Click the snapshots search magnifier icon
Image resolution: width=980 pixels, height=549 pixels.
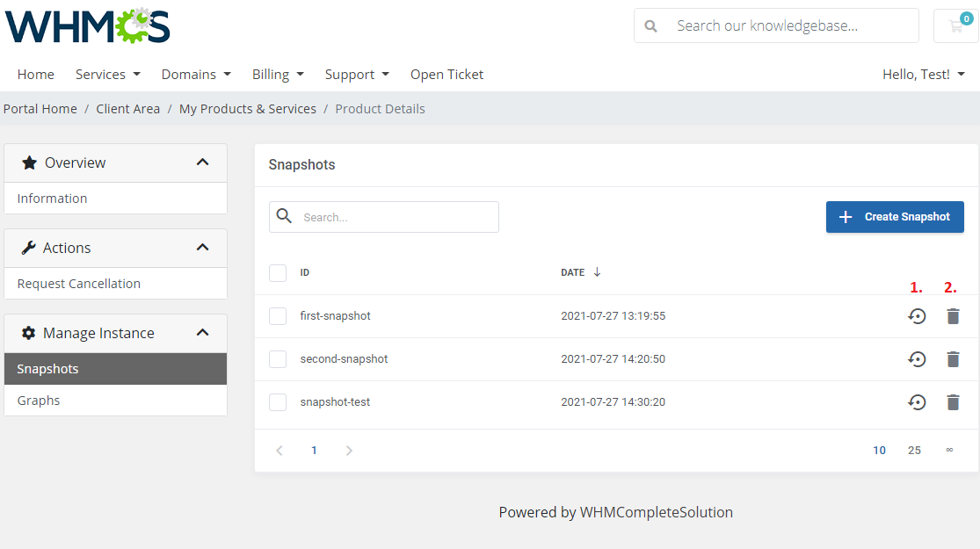click(285, 216)
